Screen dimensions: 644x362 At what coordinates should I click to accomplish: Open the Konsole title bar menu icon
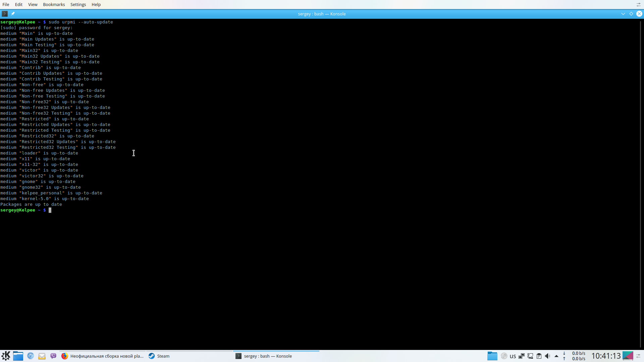[x=5, y=14]
